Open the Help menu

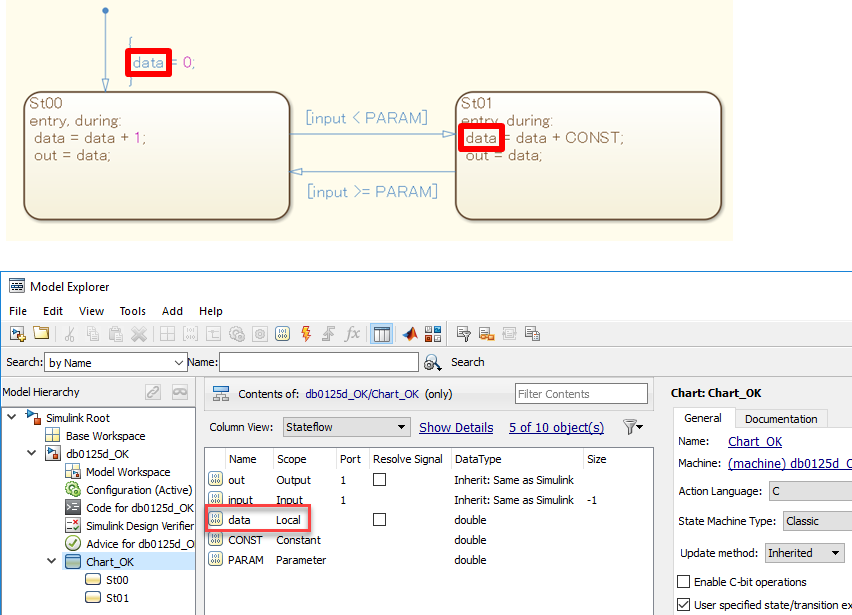point(211,311)
